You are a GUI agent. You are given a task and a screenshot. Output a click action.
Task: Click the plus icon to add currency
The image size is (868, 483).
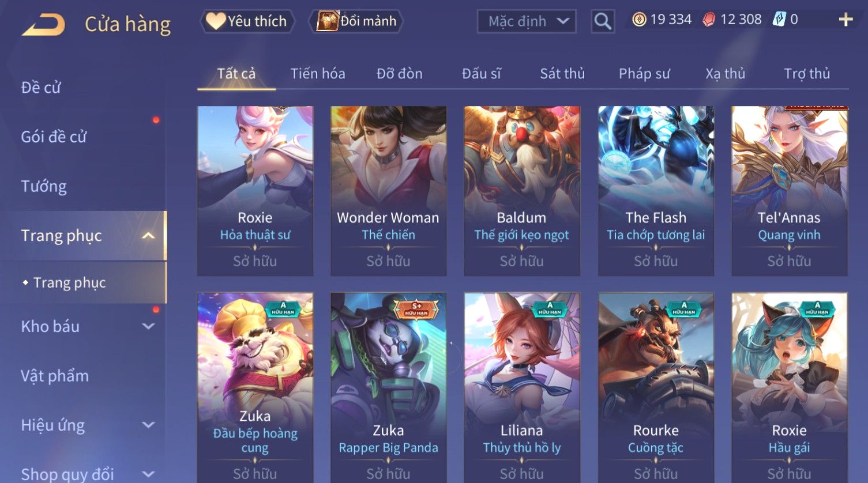pos(846,20)
